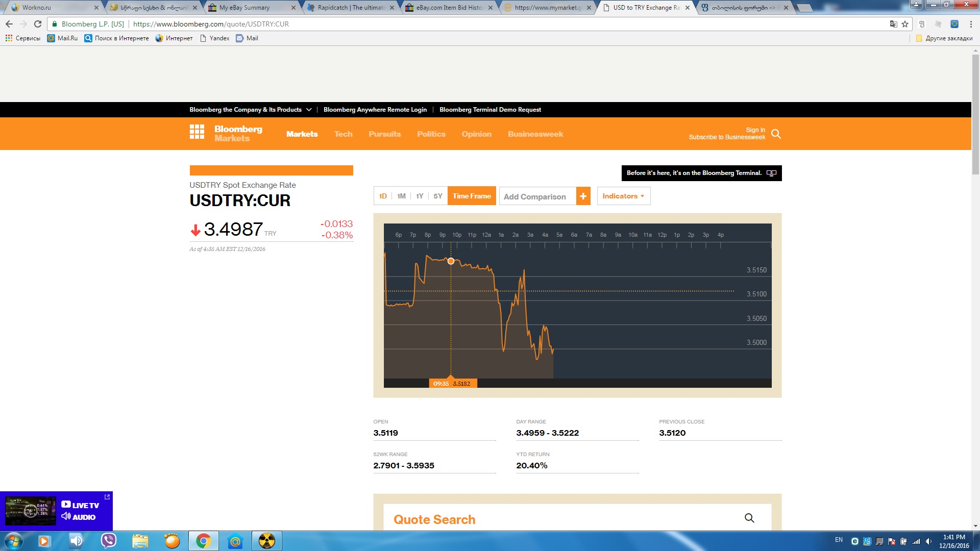Click Bloomberg Terminal Demo Request link
Viewport: 980px width, 551px height.
(x=489, y=110)
